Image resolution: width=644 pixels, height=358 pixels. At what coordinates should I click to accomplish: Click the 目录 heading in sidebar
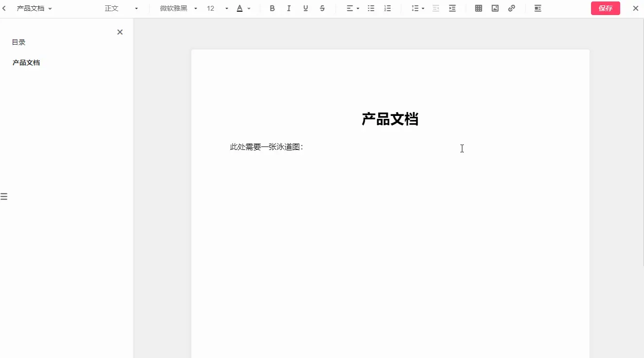pyautogui.click(x=19, y=42)
